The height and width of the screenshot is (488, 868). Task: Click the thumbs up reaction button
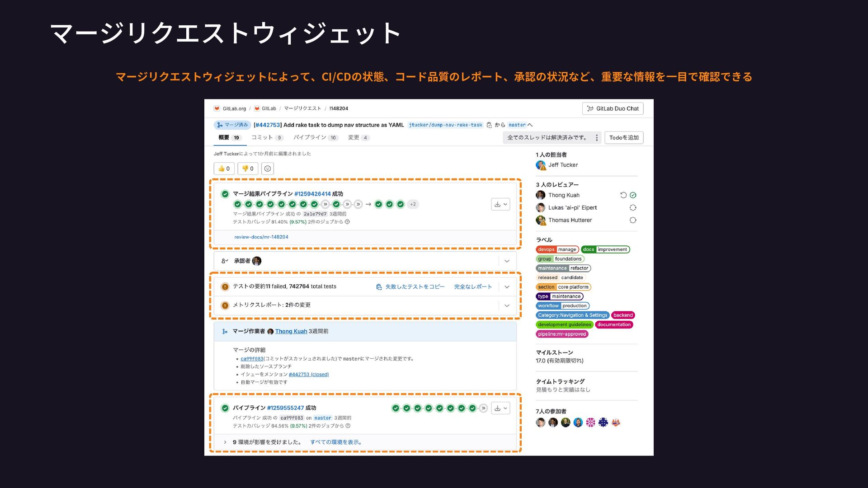pyautogui.click(x=224, y=169)
